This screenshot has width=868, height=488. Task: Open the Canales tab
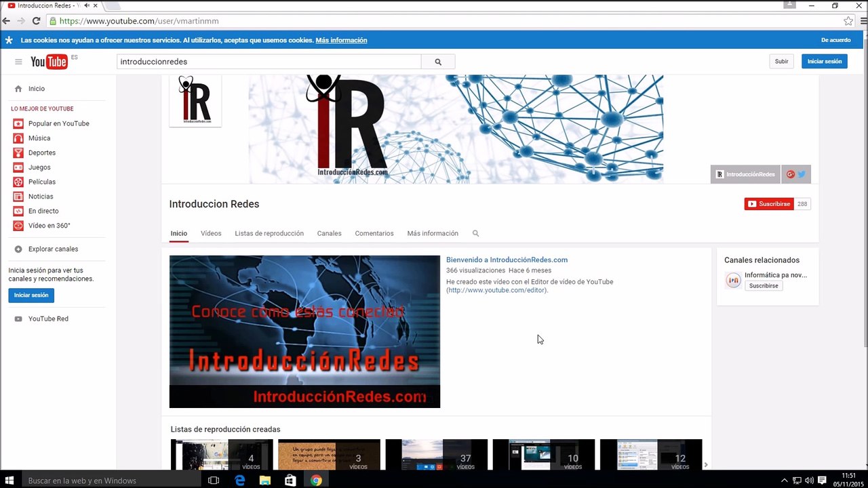coord(330,233)
